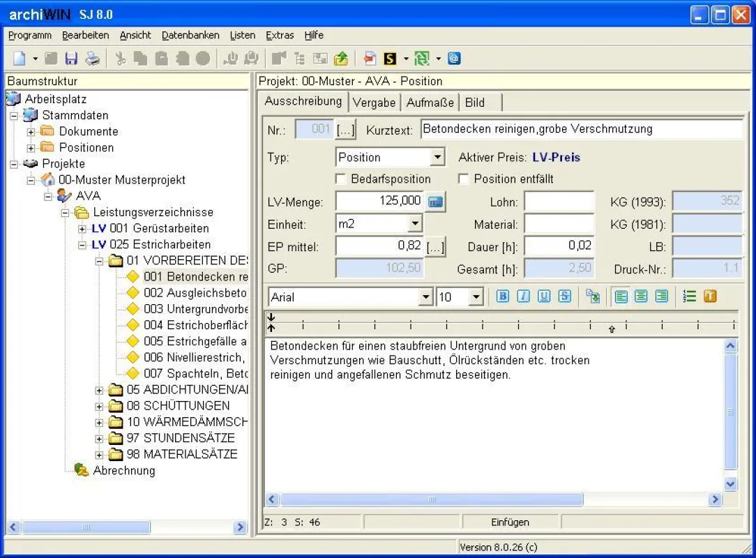Click the orange T text icon

710,296
